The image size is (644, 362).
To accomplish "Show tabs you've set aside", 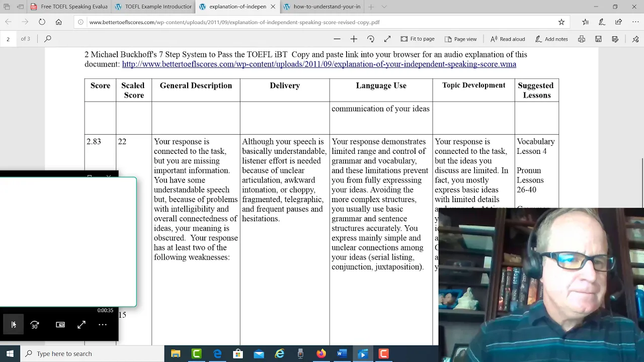I will [x=7, y=7].
